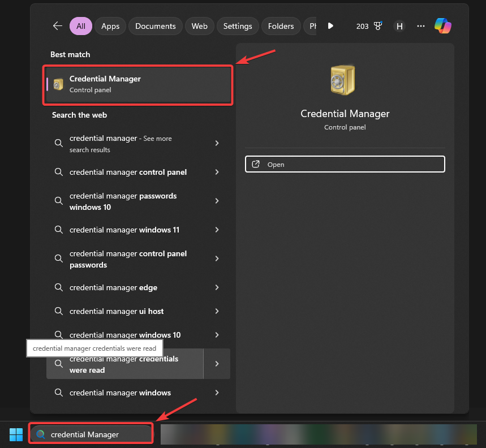Expand the 'credential manager edge' suggestion arrow
The width and height of the screenshot is (486, 448).
[x=217, y=287]
